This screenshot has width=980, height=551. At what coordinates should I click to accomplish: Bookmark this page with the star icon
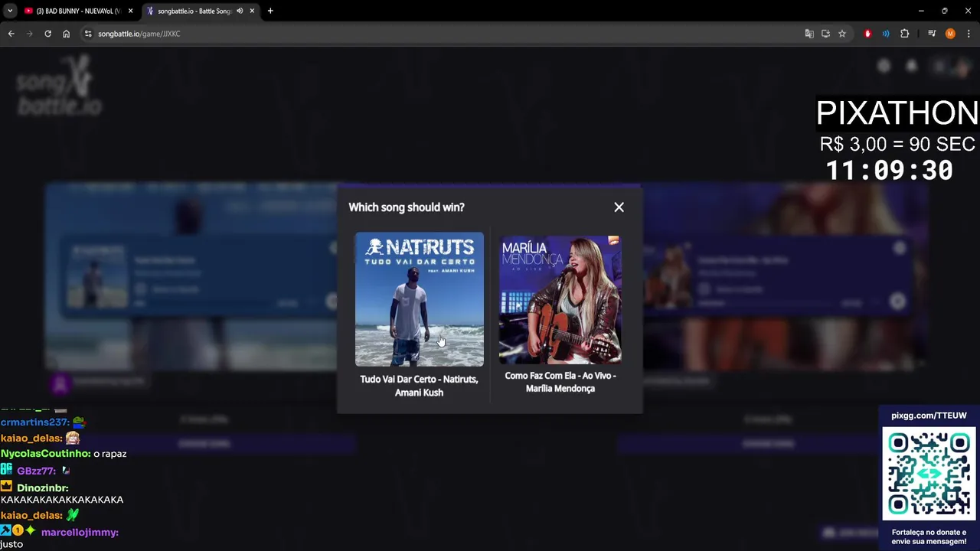pyautogui.click(x=842, y=34)
